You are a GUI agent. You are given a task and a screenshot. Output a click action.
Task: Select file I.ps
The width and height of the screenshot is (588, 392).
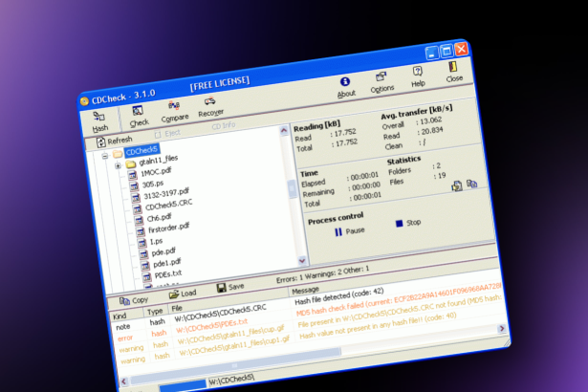[156, 241]
